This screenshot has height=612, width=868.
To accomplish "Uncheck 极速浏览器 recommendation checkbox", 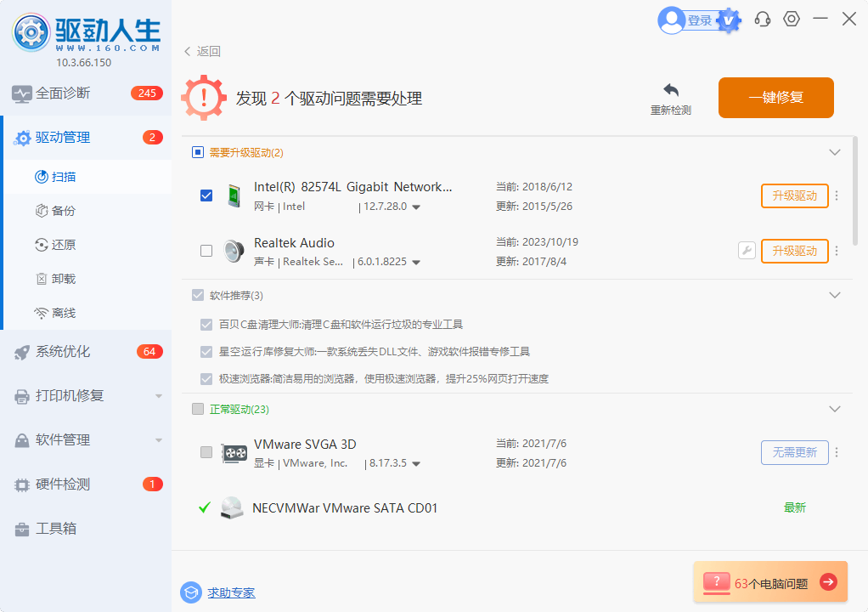I will tap(206, 379).
